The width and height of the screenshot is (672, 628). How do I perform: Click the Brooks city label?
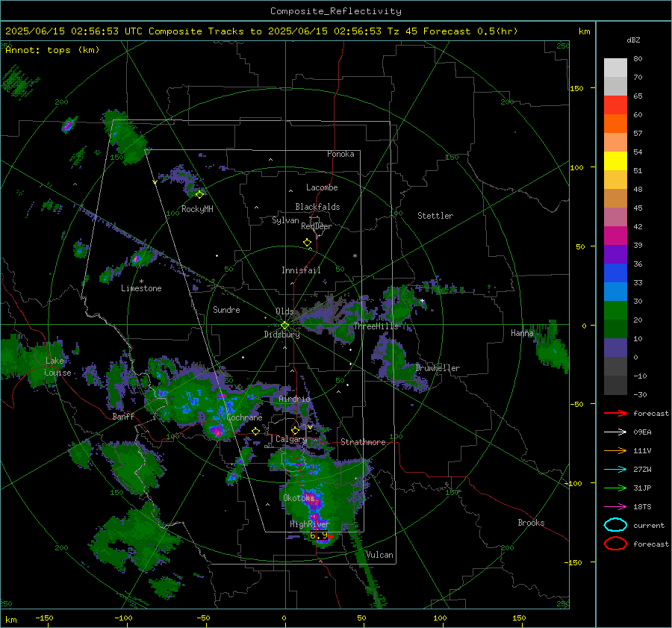531,523
